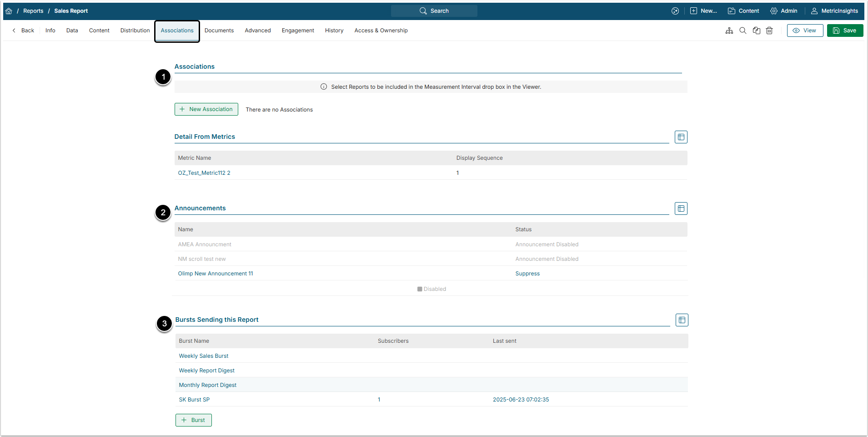
Task: Switch to the Access & Ownership tab
Action: click(x=381, y=30)
